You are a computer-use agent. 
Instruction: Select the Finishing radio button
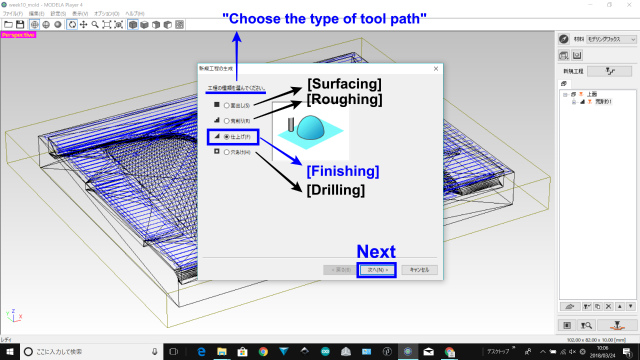coord(227,137)
